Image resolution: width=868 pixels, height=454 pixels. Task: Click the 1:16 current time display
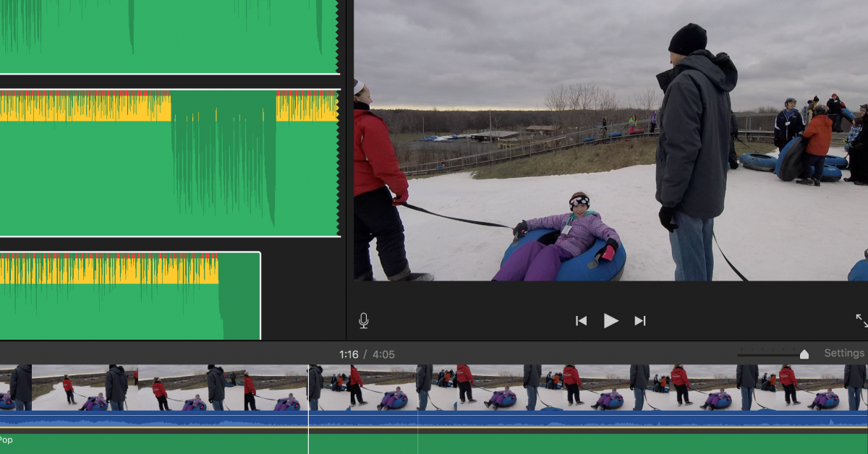coord(349,354)
